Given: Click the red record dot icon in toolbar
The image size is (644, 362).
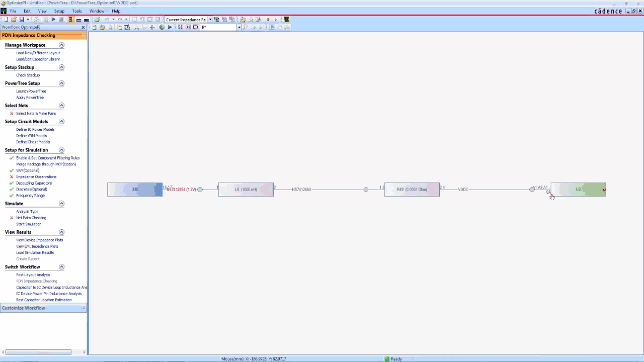Looking at the screenshot, I should click(x=268, y=20).
